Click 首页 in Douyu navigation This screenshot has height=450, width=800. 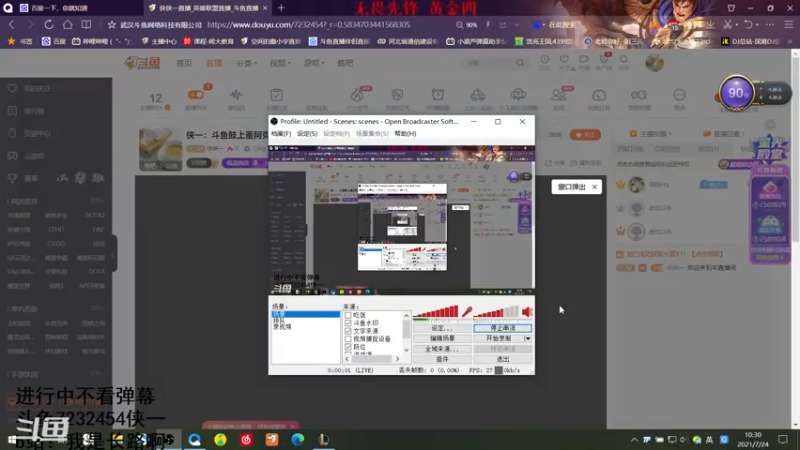[x=184, y=63]
